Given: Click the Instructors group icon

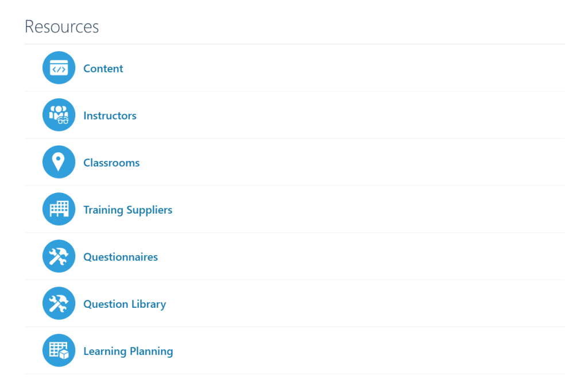Looking at the screenshot, I should point(59,115).
